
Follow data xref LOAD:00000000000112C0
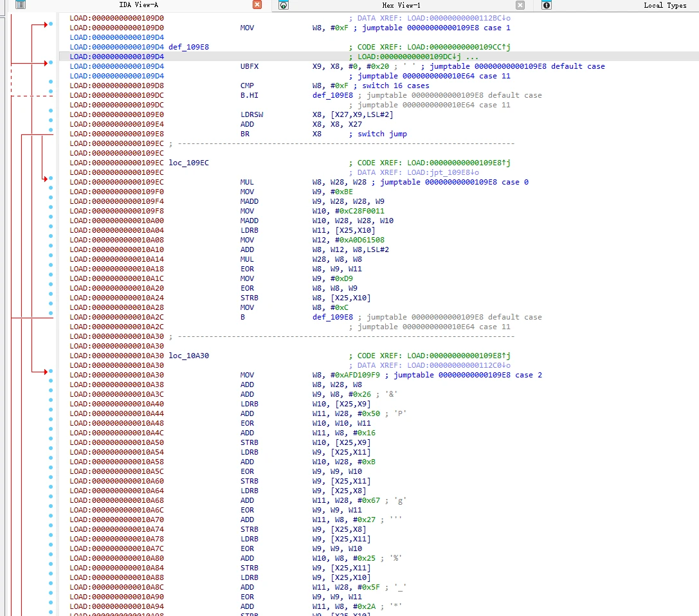click(x=458, y=365)
